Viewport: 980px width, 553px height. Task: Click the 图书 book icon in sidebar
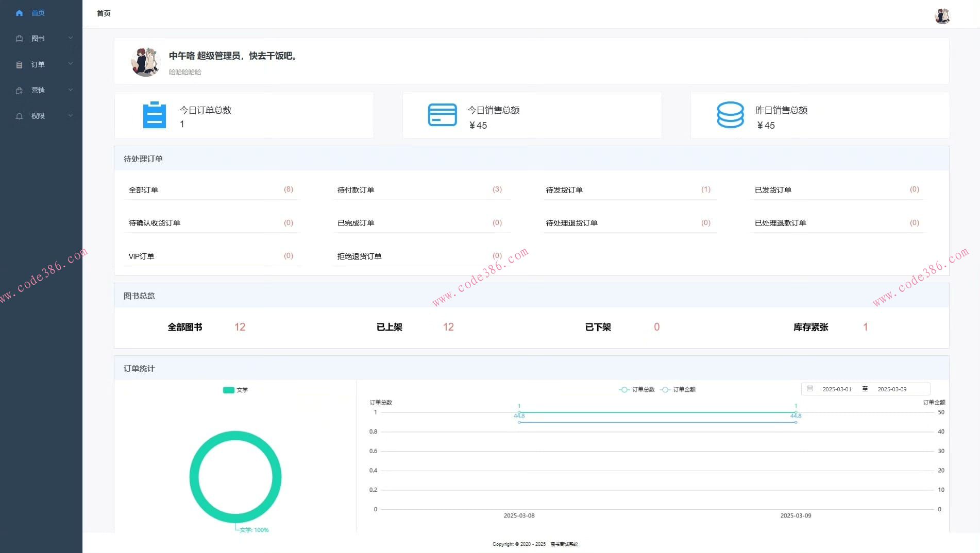19,39
